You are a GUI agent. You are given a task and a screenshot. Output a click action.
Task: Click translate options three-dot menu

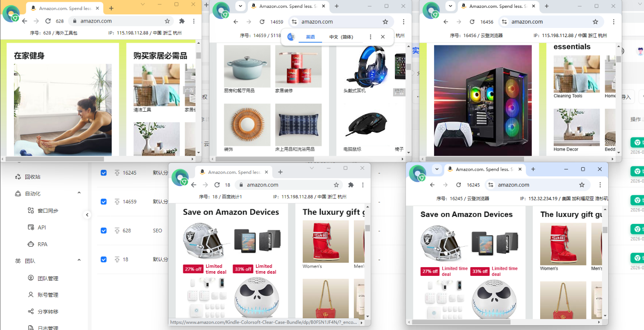point(370,37)
